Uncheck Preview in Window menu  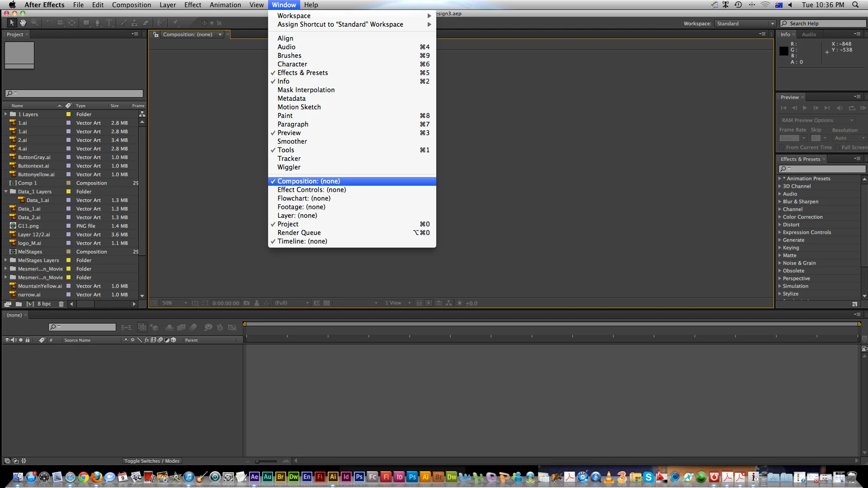pos(289,133)
